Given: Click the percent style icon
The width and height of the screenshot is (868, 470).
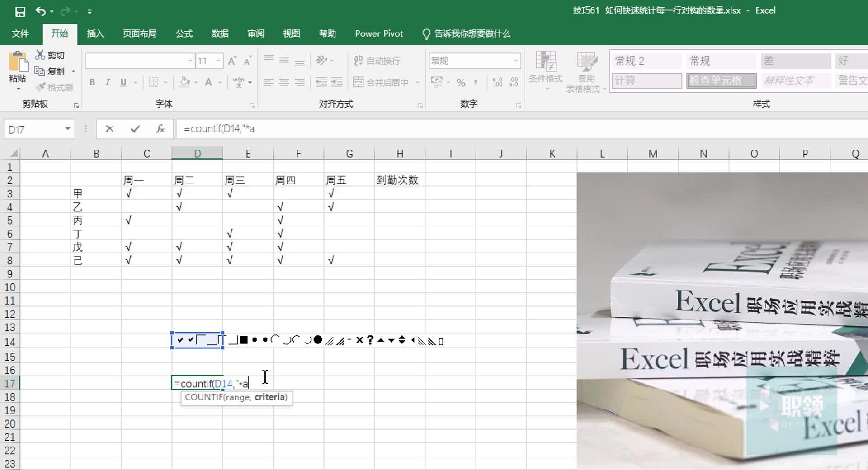Looking at the screenshot, I should coord(461,83).
